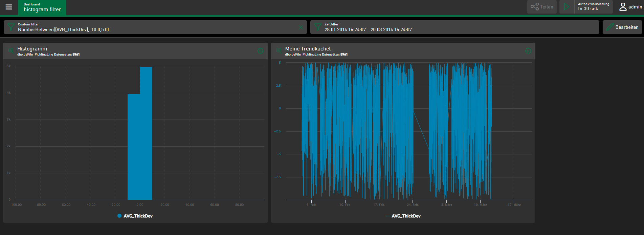Click the tallest histogram bar
The width and height of the screenshot is (644, 235).
click(146, 135)
